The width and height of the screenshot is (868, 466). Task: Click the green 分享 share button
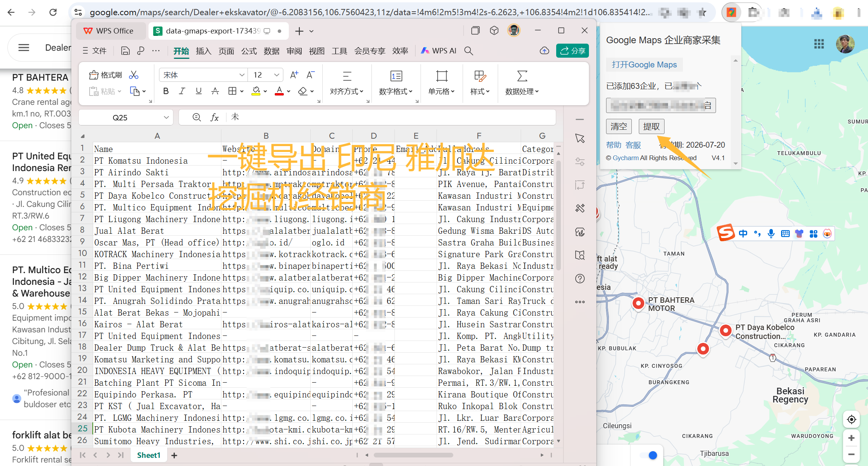pos(572,51)
